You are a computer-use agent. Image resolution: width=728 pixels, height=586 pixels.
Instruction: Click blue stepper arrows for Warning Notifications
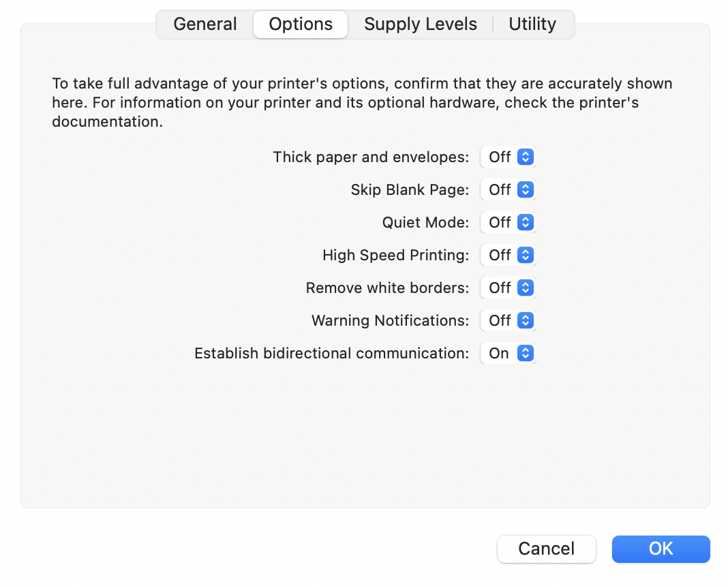pyautogui.click(x=525, y=320)
